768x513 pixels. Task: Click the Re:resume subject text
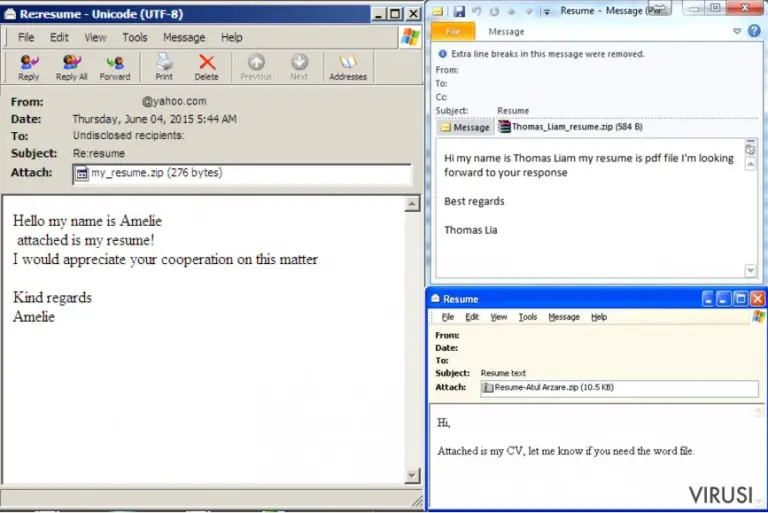tap(99, 153)
